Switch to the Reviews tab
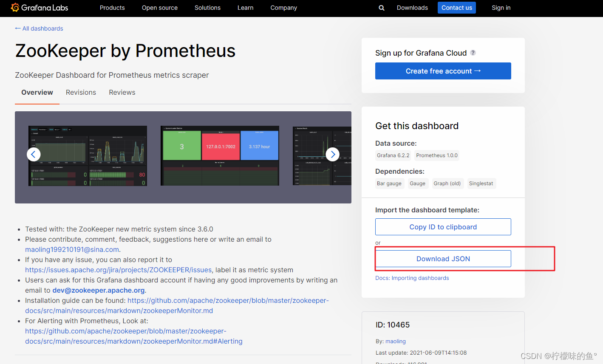 122,92
